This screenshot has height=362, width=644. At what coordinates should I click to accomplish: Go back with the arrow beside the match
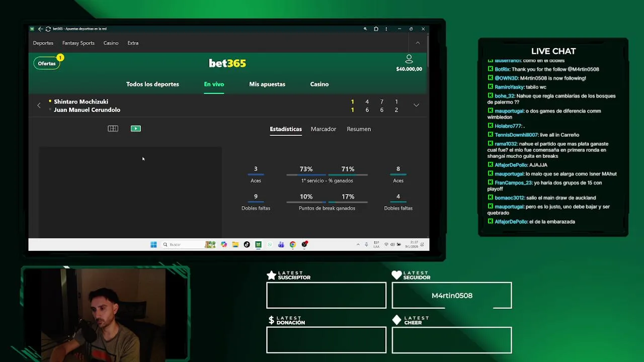(x=39, y=106)
